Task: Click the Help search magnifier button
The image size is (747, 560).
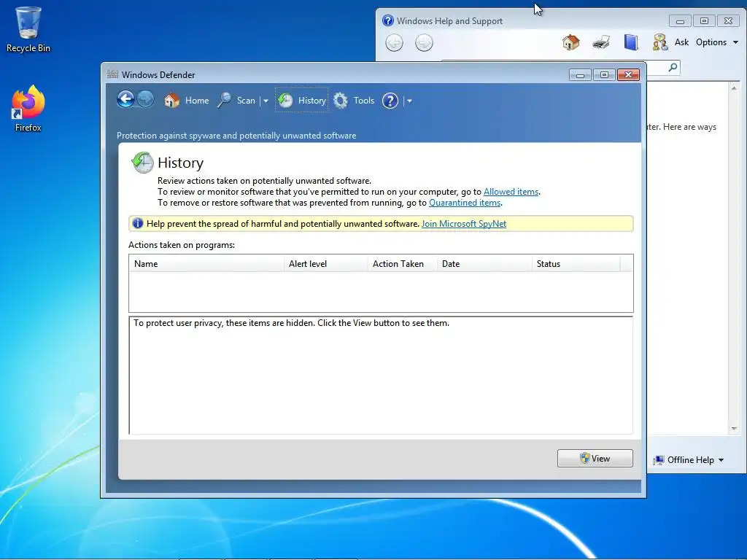Action: point(673,68)
